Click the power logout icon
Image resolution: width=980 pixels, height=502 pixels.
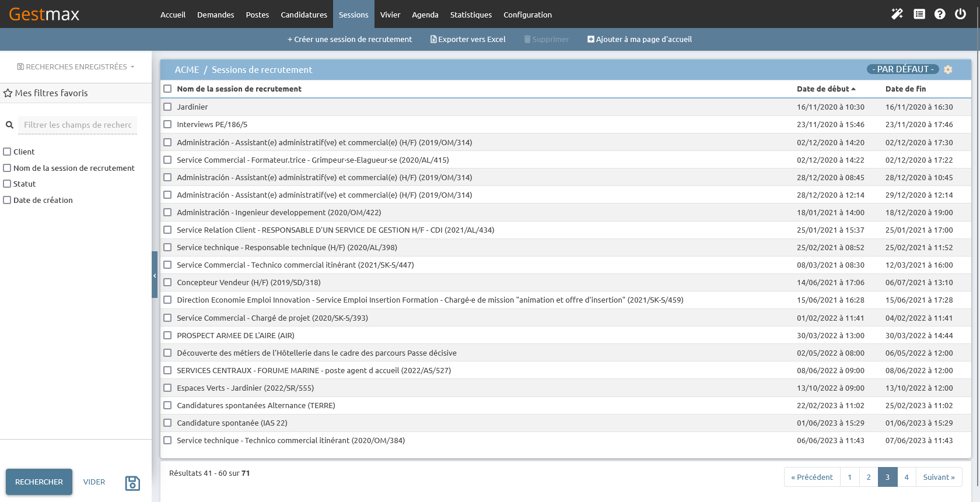coord(960,14)
